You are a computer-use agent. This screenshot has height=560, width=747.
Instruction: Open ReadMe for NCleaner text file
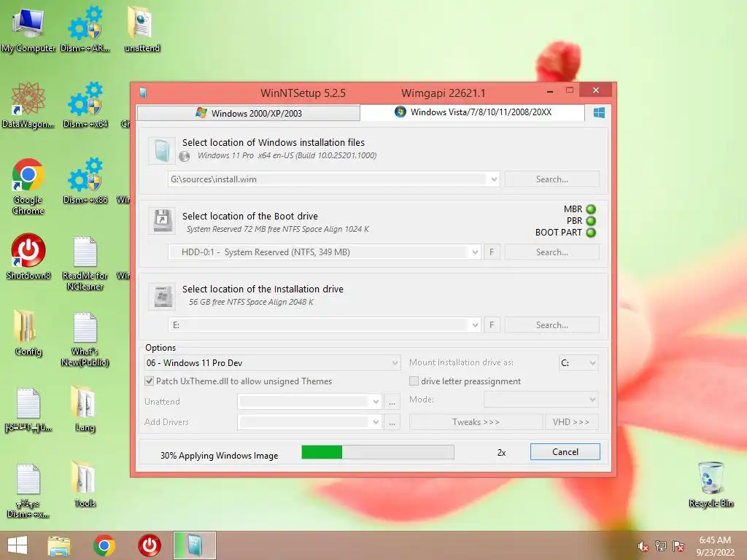(x=85, y=263)
